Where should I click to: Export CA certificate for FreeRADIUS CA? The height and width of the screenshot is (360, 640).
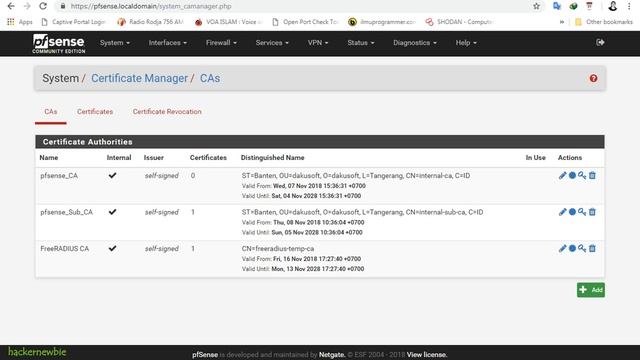click(x=572, y=248)
